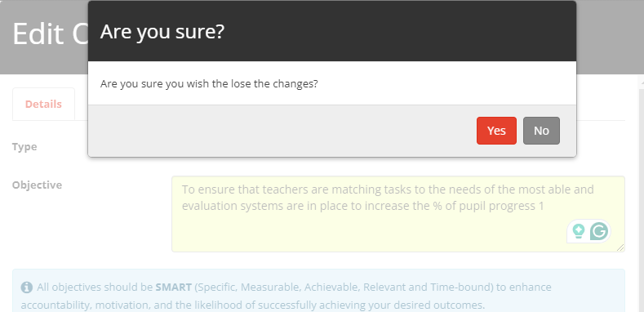644x312 pixels.
Task: Click the 'Are you sure?' dialog title
Action: point(162,31)
